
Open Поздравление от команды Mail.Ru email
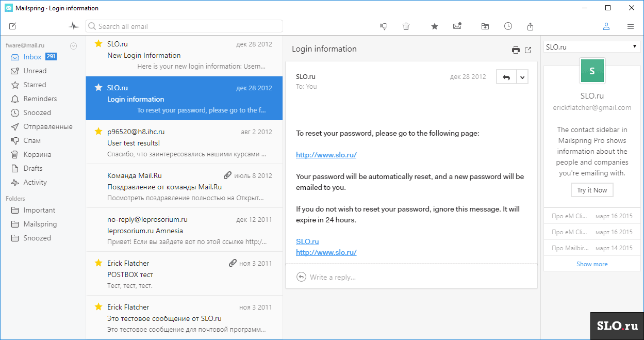[x=184, y=186]
